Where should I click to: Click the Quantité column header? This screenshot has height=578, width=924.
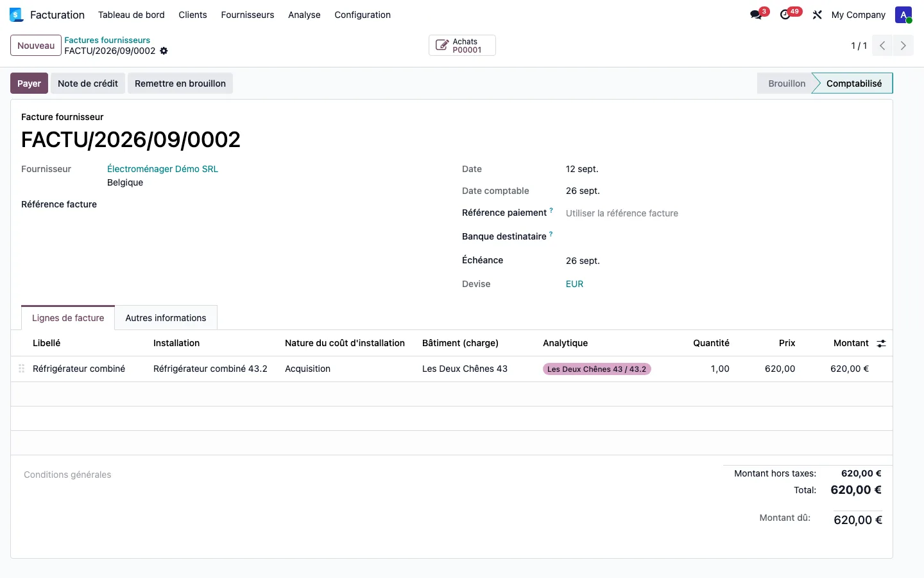(711, 343)
